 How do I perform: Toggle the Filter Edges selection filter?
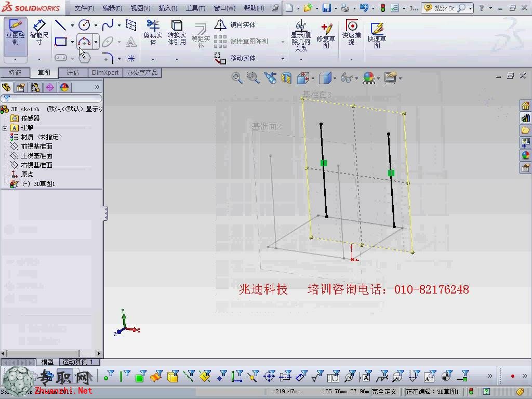click(125, 376)
